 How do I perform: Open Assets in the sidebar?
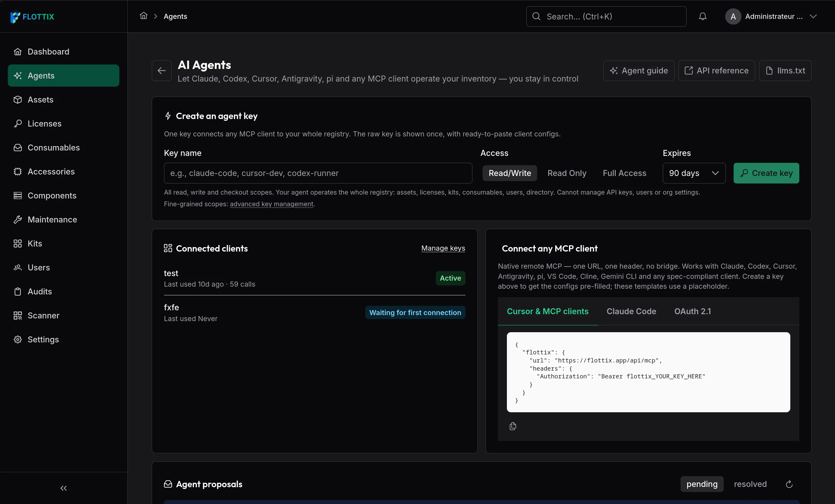[63, 100]
